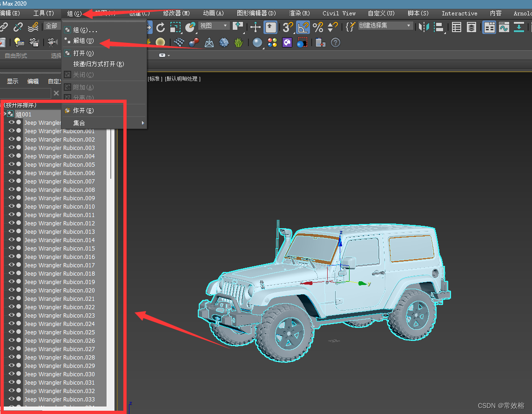Image resolution: width=532 pixels, height=414 pixels.
Task: Select the Select and Place tool
Action: pyautogui.click(x=190, y=27)
